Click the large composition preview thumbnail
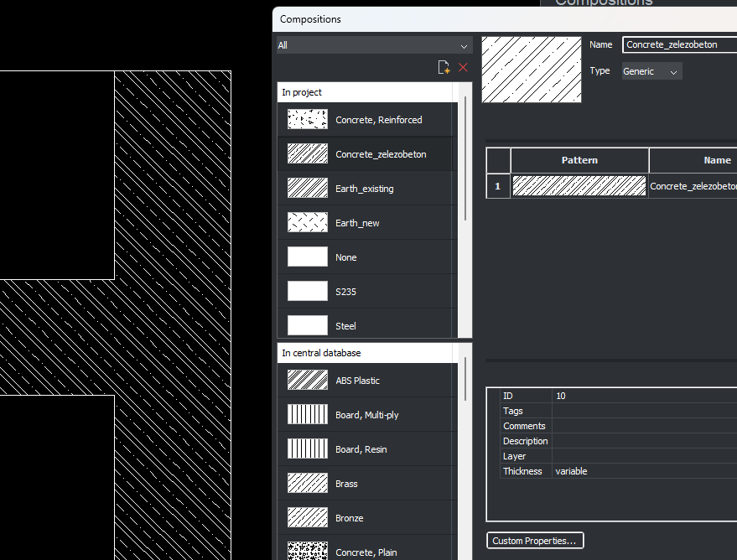The height and width of the screenshot is (560, 737). coord(531,70)
